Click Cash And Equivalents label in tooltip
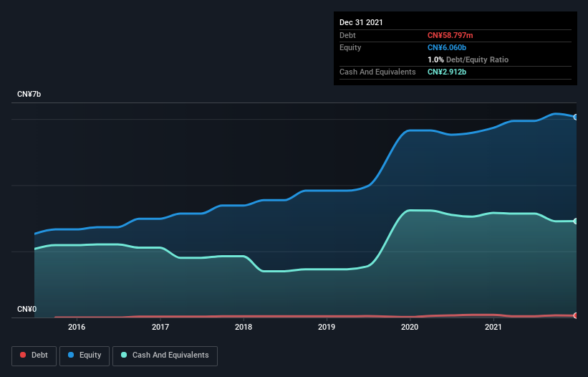Screen dimensions: 588x377 (377, 72)
